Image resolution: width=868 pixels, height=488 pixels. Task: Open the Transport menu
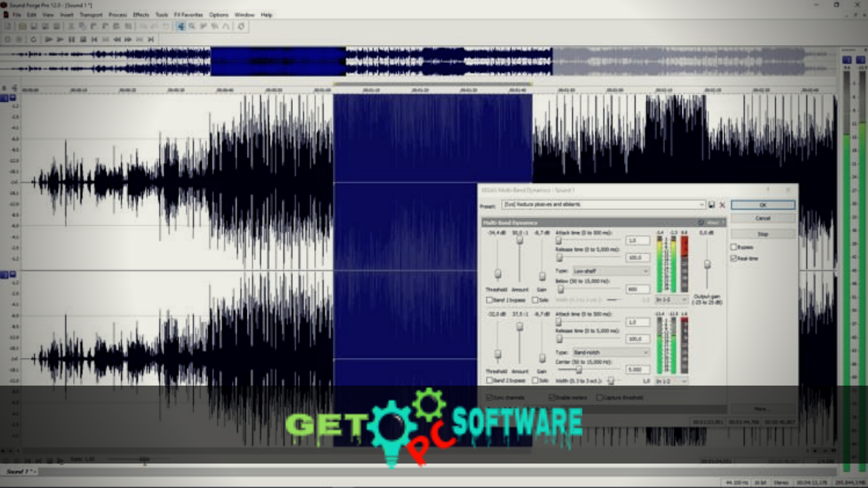(x=91, y=15)
